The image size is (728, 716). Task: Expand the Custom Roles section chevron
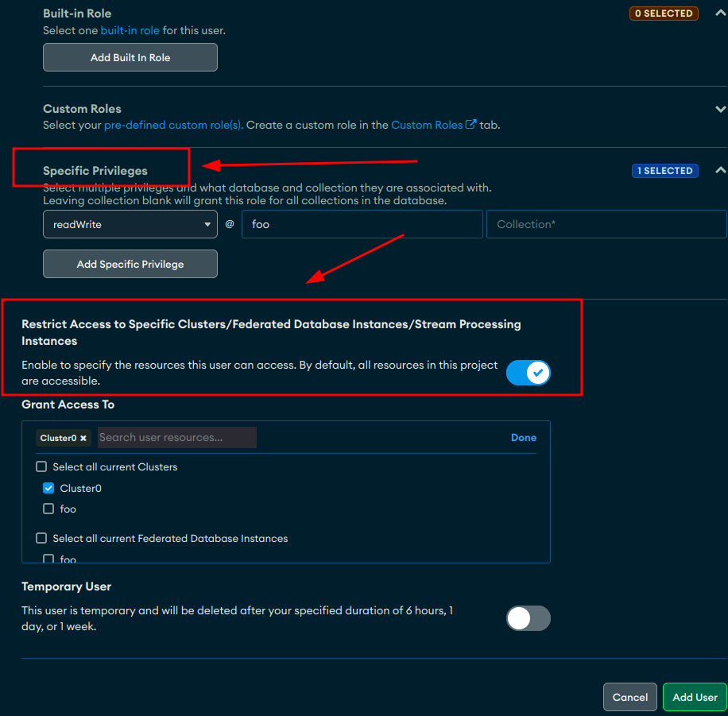(x=720, y=109)
